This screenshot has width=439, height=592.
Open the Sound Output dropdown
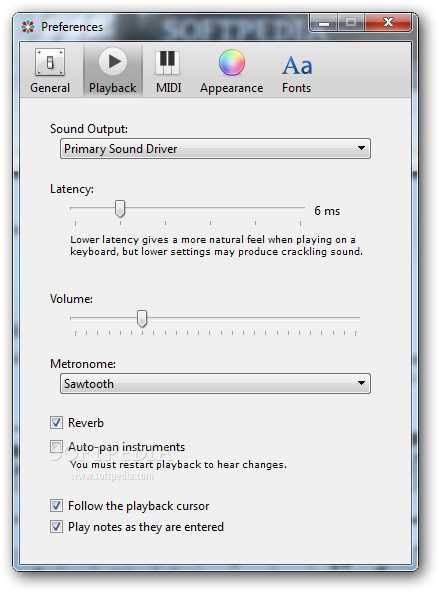(x=215, y=148)
